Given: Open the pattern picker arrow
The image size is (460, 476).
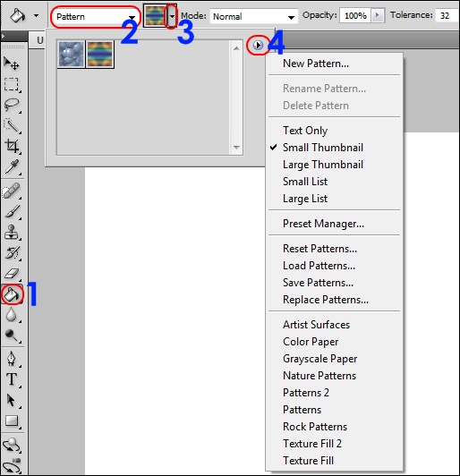Looking at the screenshot, I should click(172, 16).
